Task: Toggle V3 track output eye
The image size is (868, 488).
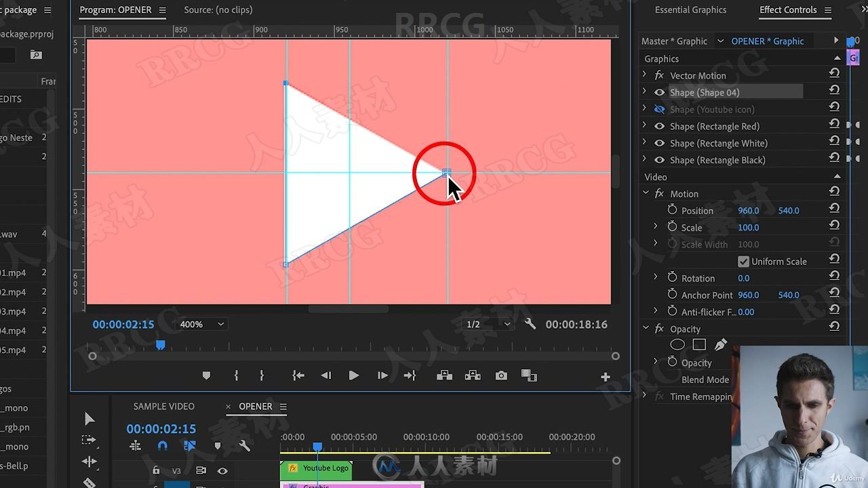Action: pyautogui.click(x=222, y=470)
